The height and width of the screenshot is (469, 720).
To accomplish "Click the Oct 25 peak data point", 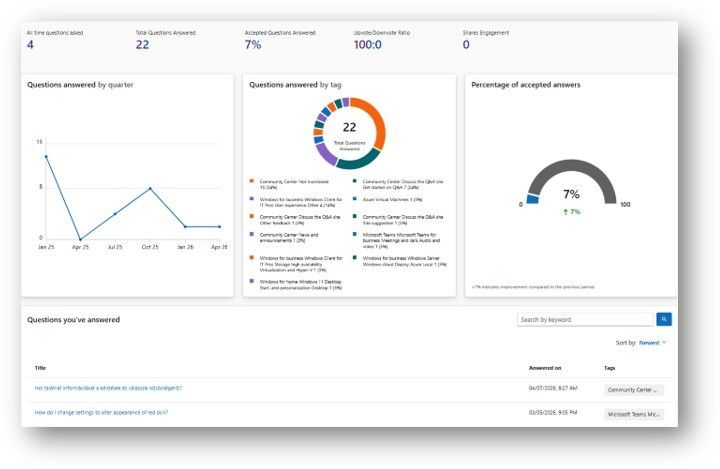I will click(x=150, y=188).
